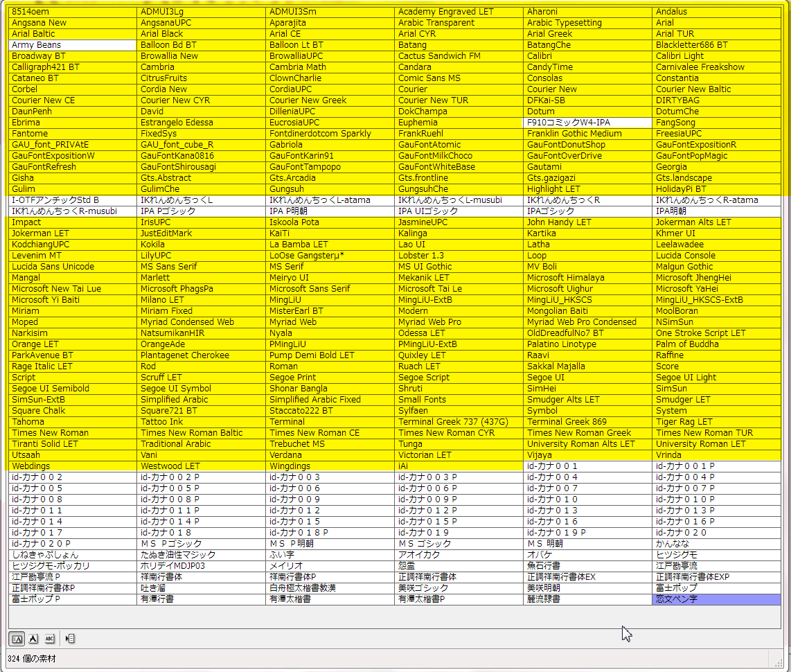Choose the Verdana font entry

(330, 456)
